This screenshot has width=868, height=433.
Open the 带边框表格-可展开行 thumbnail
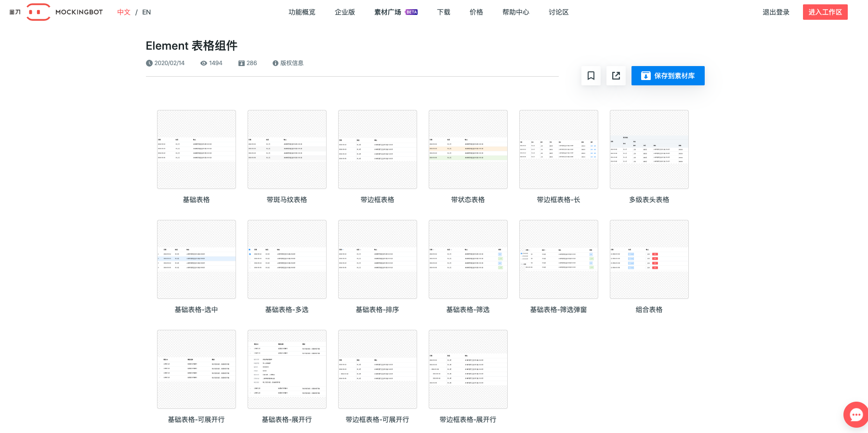pyautogui.click(x=378, y=369)
